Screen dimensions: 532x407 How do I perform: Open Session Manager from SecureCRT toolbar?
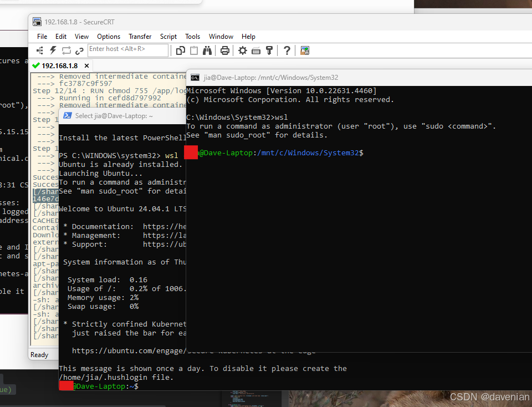coord(40,50)
